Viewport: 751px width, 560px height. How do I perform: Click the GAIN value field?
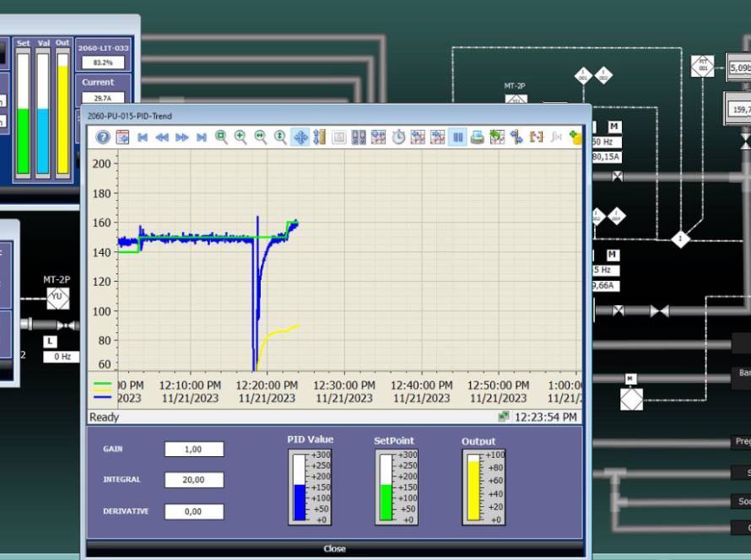[x=194, y=449]
